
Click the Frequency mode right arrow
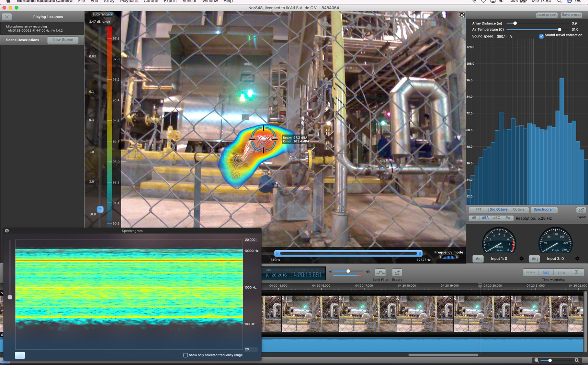[457, 257]
